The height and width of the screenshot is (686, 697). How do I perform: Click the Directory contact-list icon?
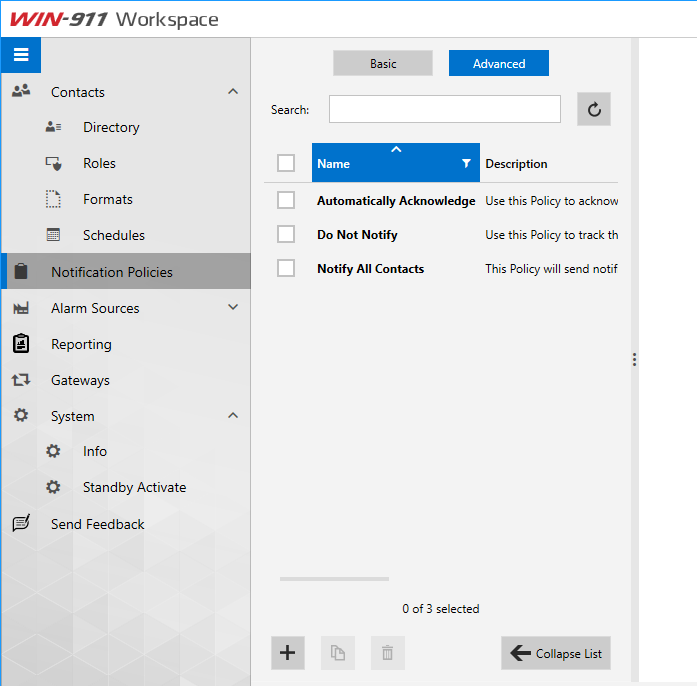[53, 127]
